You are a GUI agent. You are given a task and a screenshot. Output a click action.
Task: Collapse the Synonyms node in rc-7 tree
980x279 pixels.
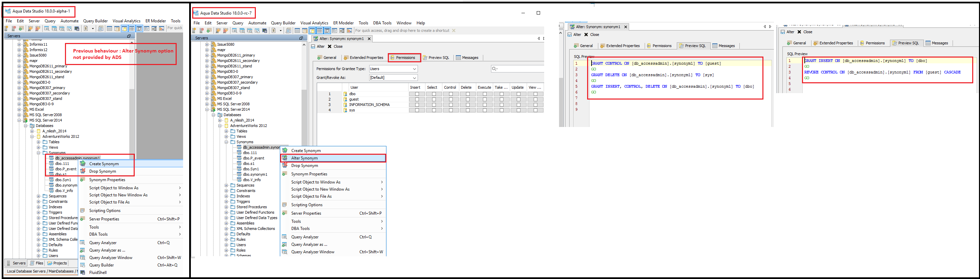(226, 142)
